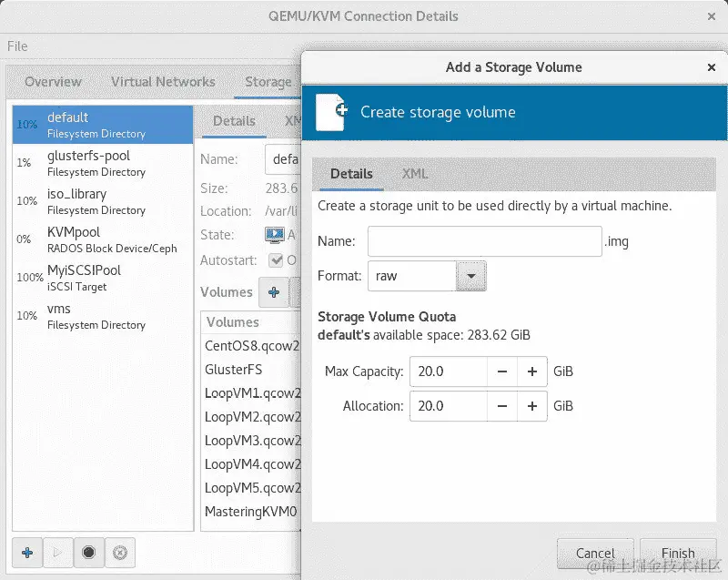Open the Details tab in Add a Storage Volume
This screenshot has width=728, height=580.
tap(351, 174)
